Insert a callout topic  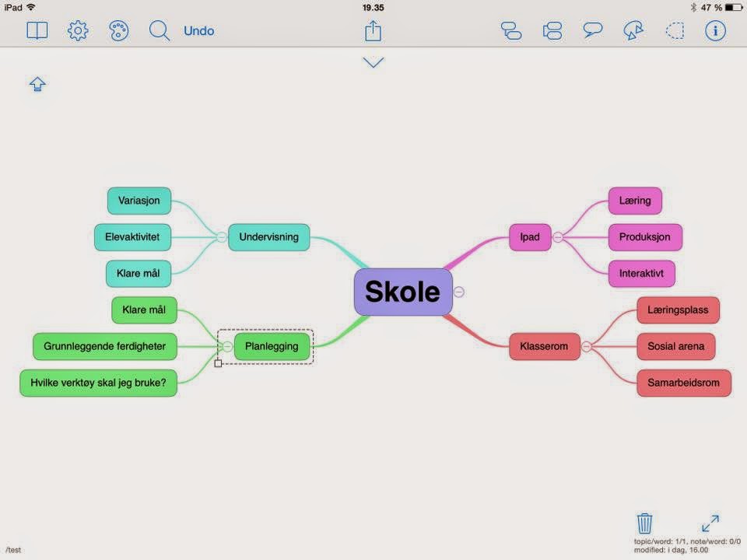coord(592,30)
